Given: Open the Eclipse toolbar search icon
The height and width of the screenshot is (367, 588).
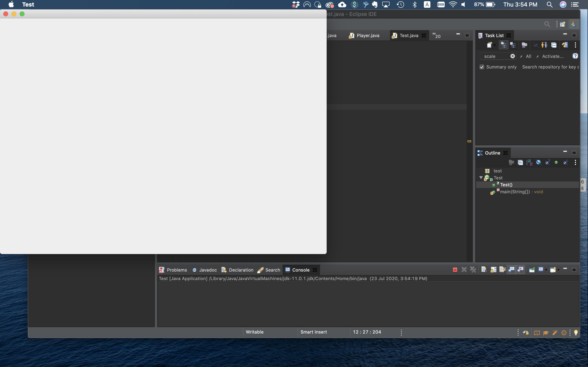Looking at the screenshot, I should tap(547, 24).
